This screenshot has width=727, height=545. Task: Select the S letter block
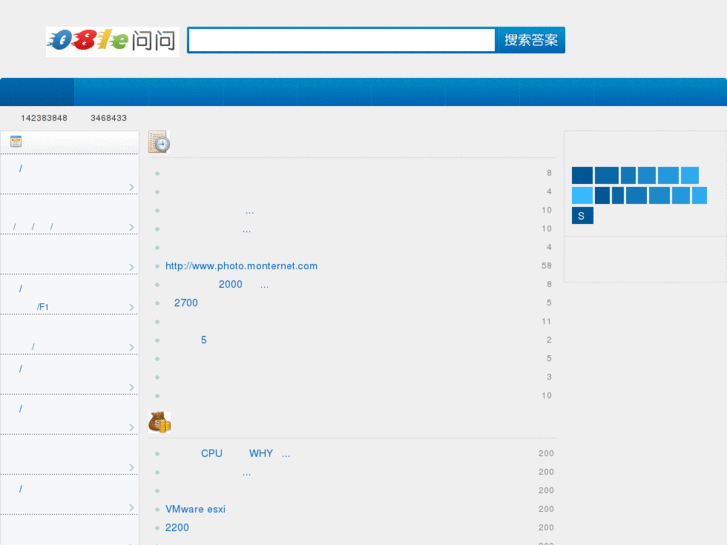[x=582, y=216]
